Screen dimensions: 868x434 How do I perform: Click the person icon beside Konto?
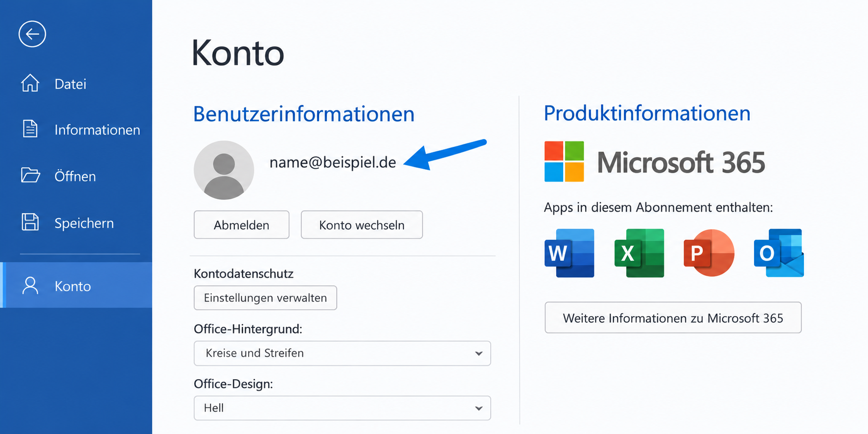pos(30,285)
